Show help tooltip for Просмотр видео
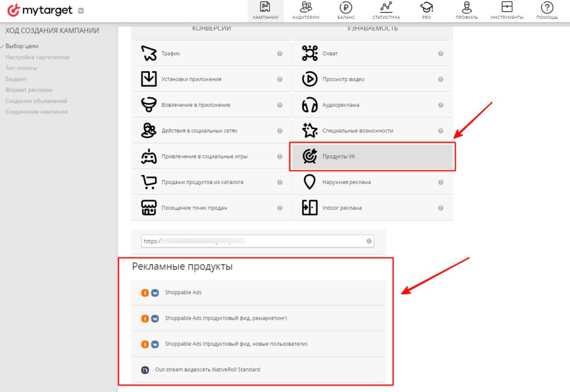Image resolution: width=570 pixels, height=392 pixels. pos(441,79)
